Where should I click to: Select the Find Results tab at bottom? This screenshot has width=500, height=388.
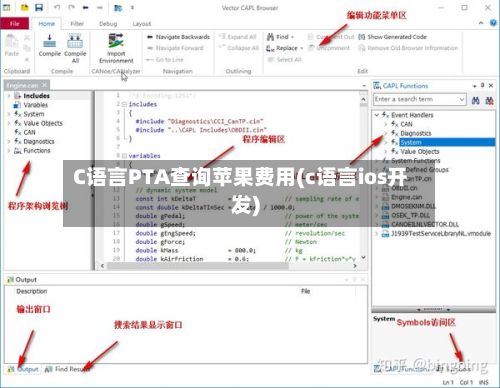click(67, 369)
